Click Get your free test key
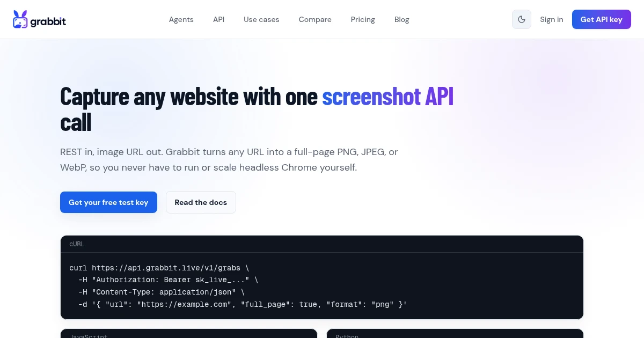 pos(108,202)
